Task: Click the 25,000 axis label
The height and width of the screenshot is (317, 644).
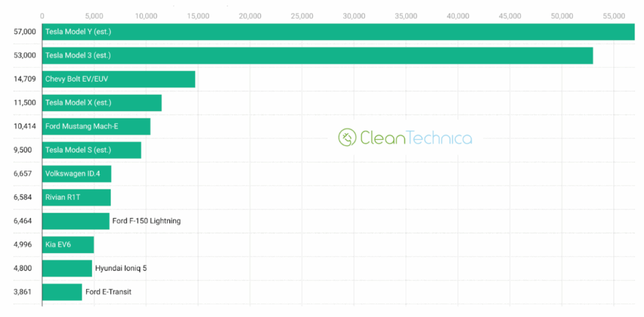Action: point(302,16)
